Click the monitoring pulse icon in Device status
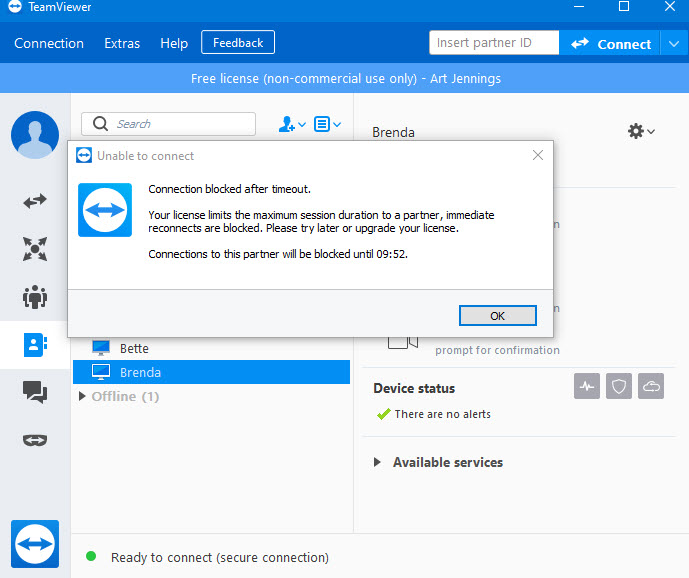689x578 pixels. [587, 386]
